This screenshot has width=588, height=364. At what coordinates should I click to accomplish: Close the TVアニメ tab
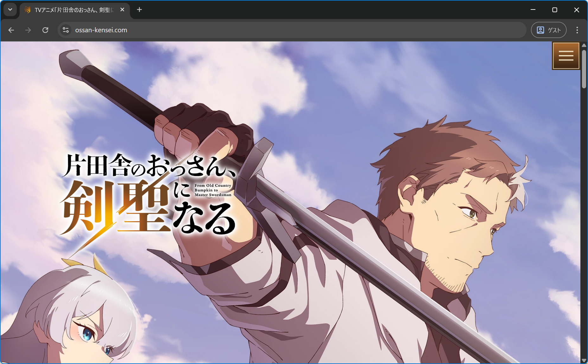[122, 10]
